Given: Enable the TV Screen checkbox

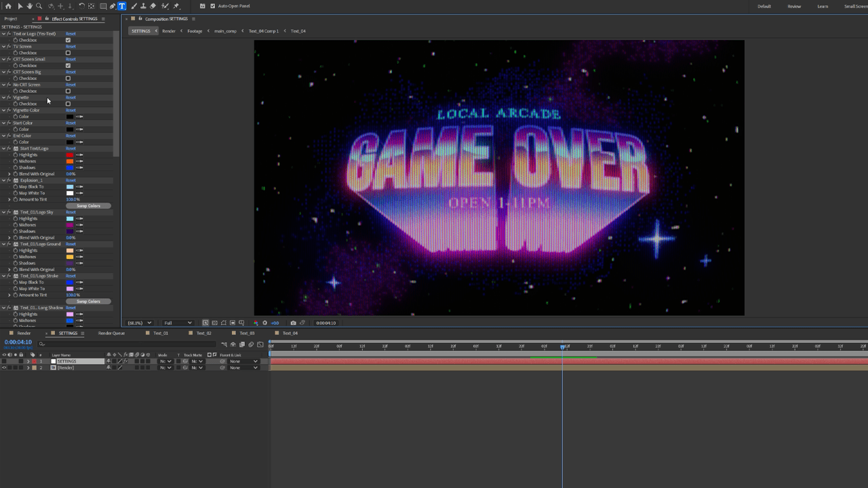Looking at the screenshot, I should coord(68,53).
